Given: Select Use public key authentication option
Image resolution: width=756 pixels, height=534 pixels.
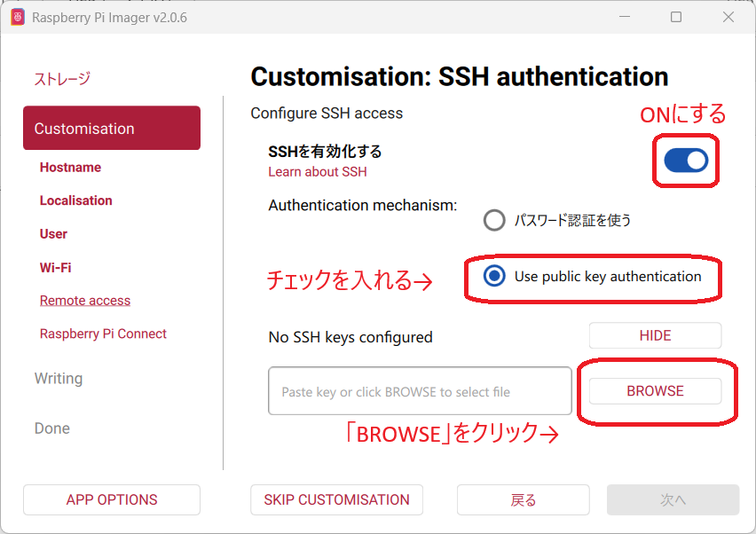Looking at the screenshot, I should 494,277.
